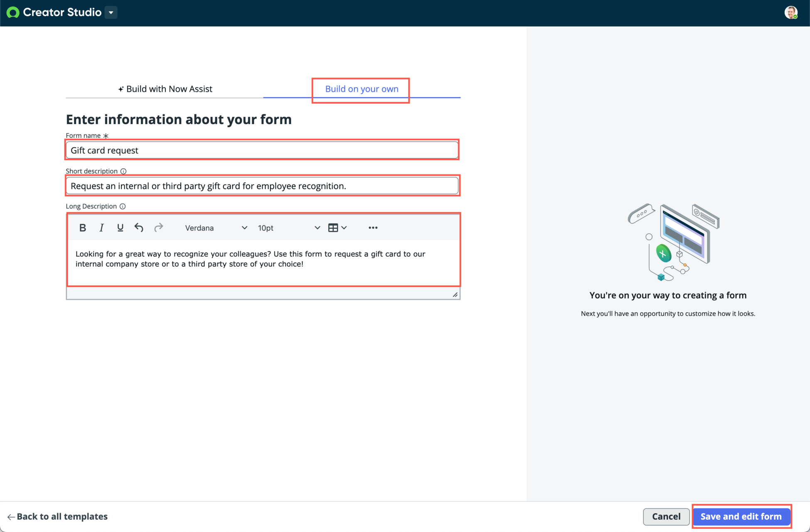Open the Creator Studio dropdown arrow
This screenshot has height=532, width=810.
tap(111, 12)
